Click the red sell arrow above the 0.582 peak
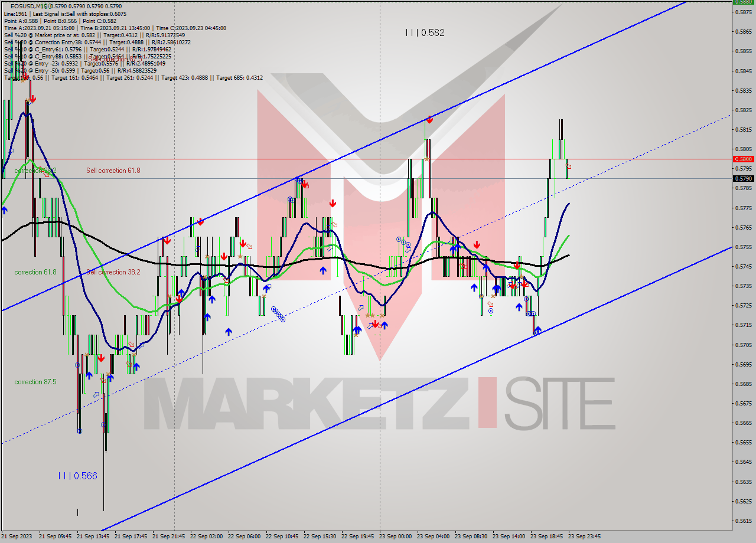This screenshot has height=543, width=756. [429, 120]
